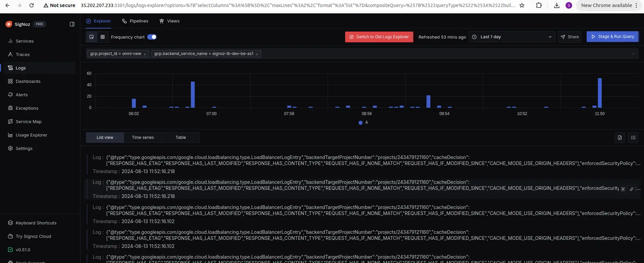
Task: Switch to the Pipelines tab
Action: pyautogui.click(x=135, y=21)
